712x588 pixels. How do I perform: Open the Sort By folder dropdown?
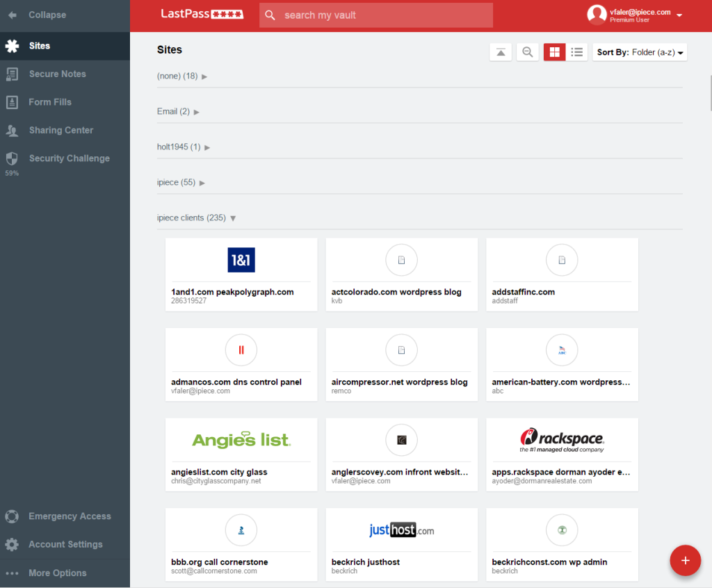(640, 52)
